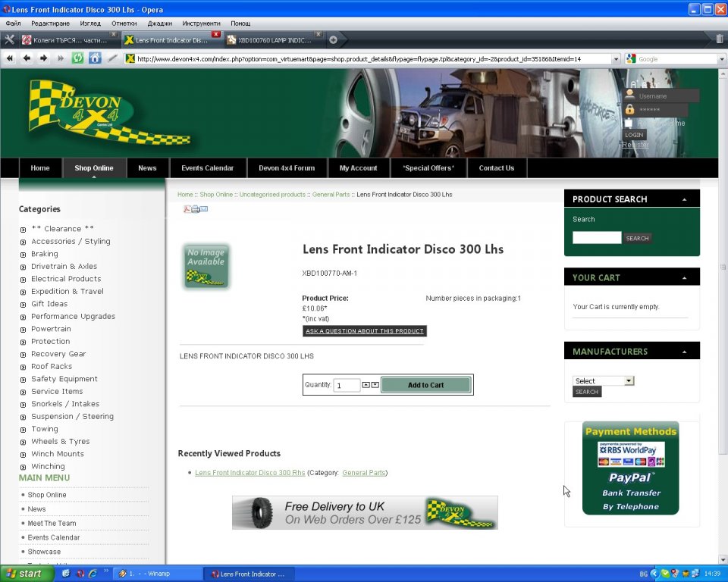The width and height of the screenshot is (728, 582).
Task: Close the Колеги ТЪРСЯ tab
Action: coord(113,34)
